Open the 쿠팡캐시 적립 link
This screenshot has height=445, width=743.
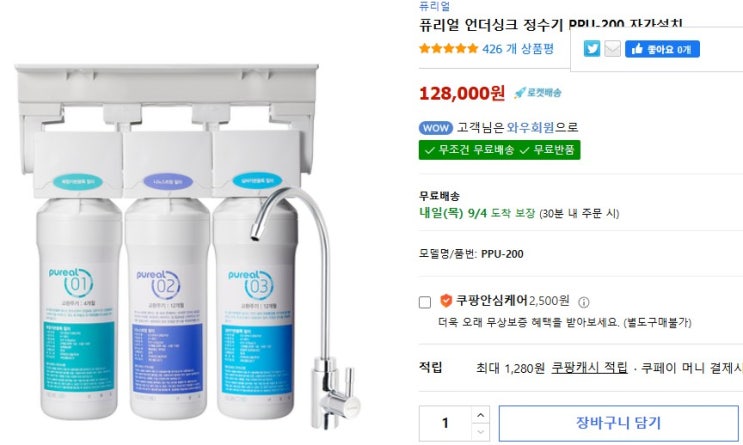point(589,367)
